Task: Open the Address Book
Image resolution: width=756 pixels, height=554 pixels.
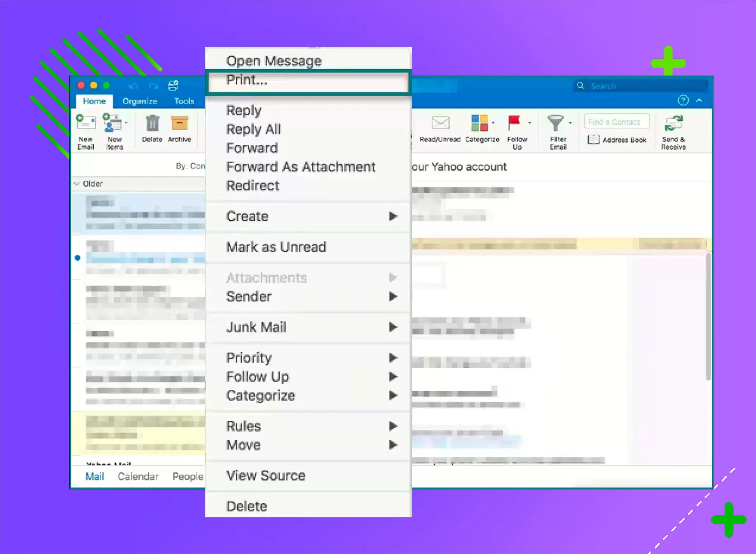Action: pos(617,140)
